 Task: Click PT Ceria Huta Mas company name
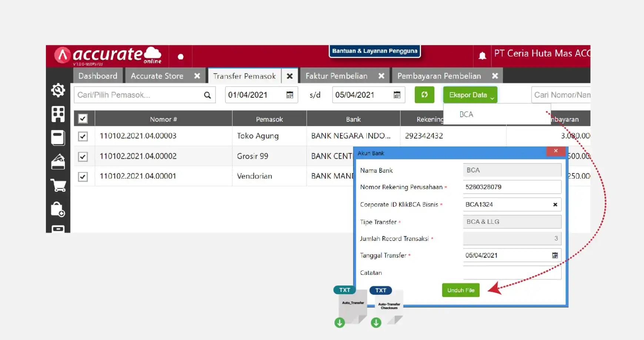click(x=542, y=54)
